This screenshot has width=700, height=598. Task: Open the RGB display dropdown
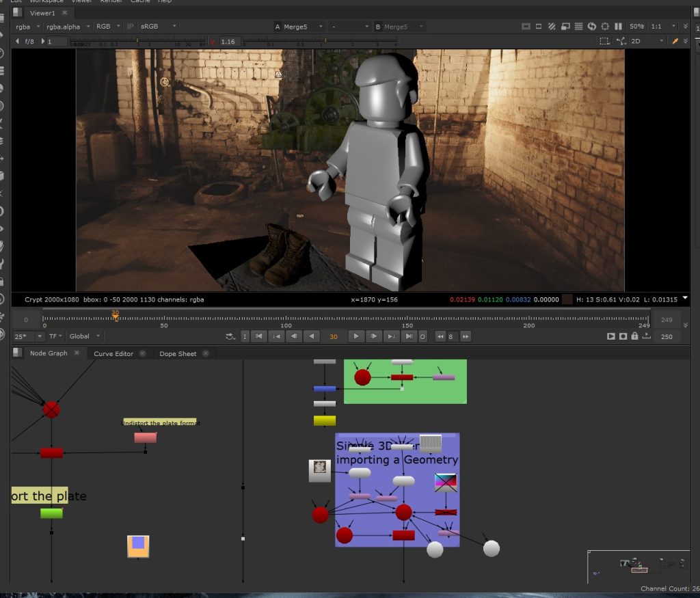point(108,27)
